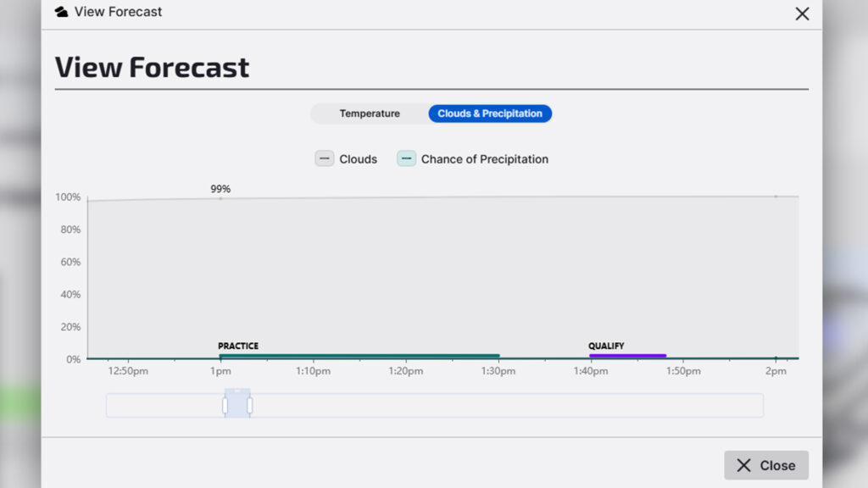The width and height of the screenshot is (868, 488).
Task: Click the 100% label on the vertical axis
Action: (68, 197)
